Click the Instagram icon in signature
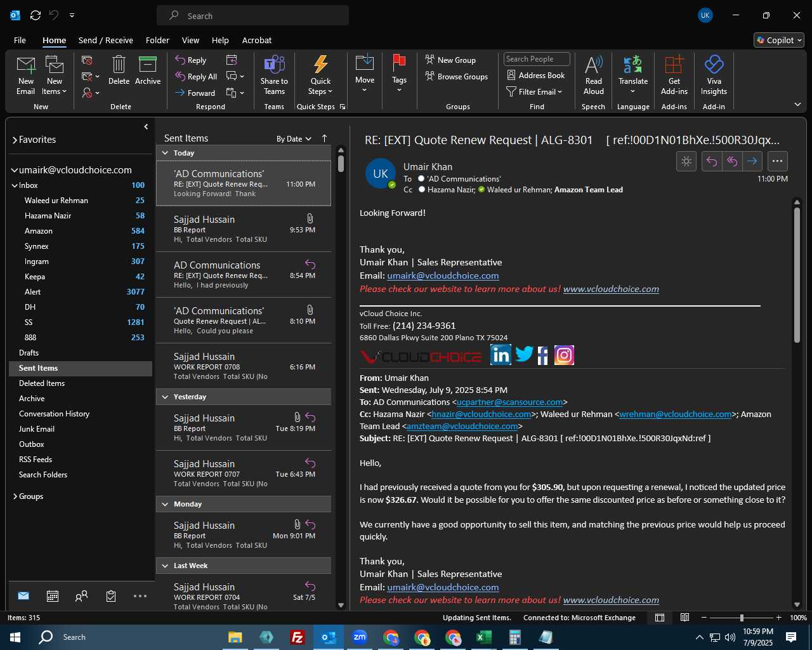Viewport: 812px width, 650px height. (x=564, y=355)
